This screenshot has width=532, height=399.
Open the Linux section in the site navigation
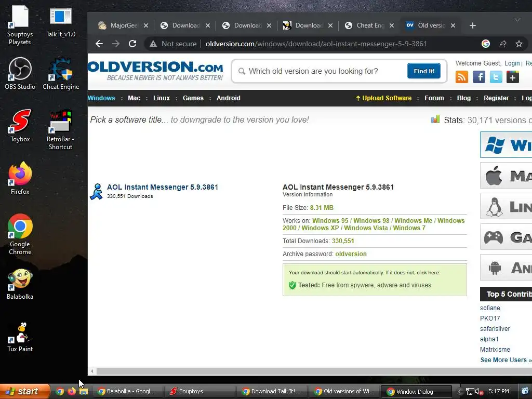[x=162, y=98]
